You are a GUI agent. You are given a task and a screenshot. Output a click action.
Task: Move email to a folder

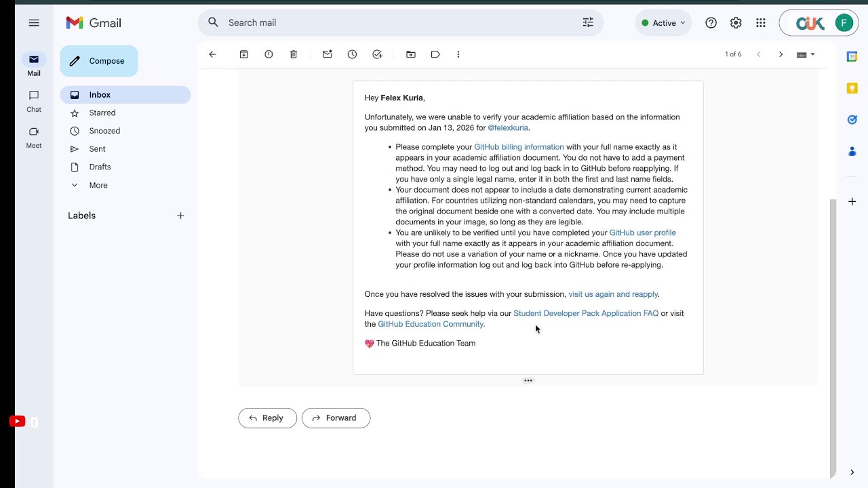411,54
